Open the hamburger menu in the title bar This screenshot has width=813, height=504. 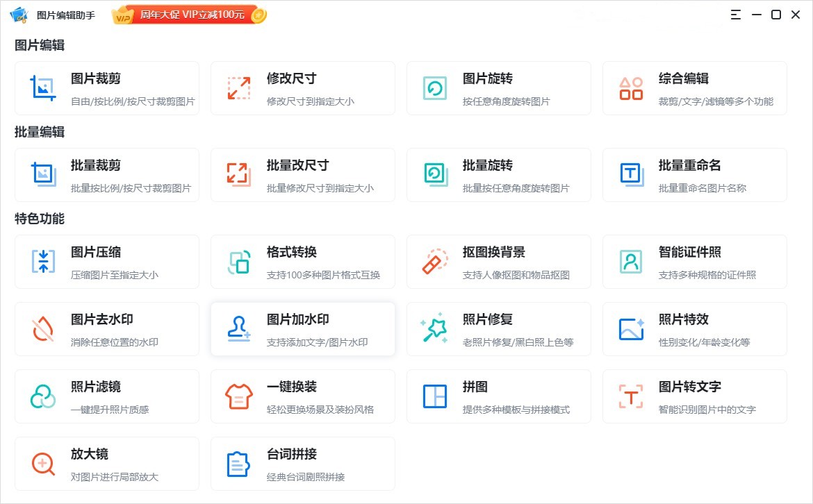[x=735, y=14]
